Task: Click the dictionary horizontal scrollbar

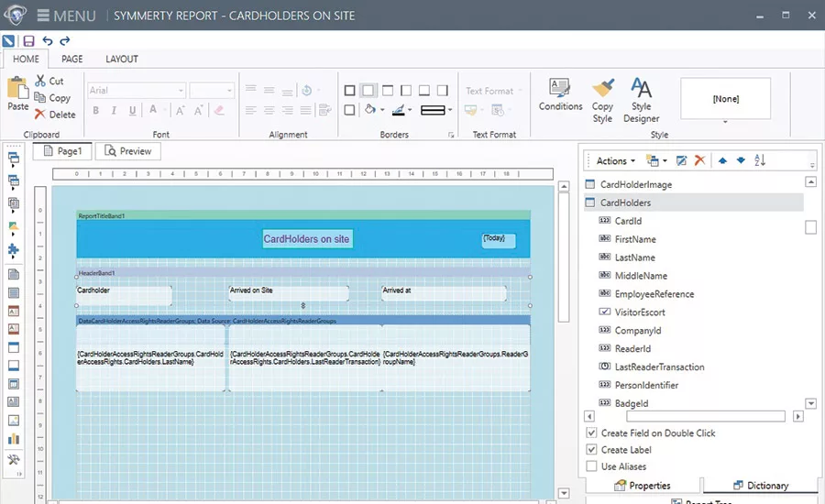Action: coord(706,416)
